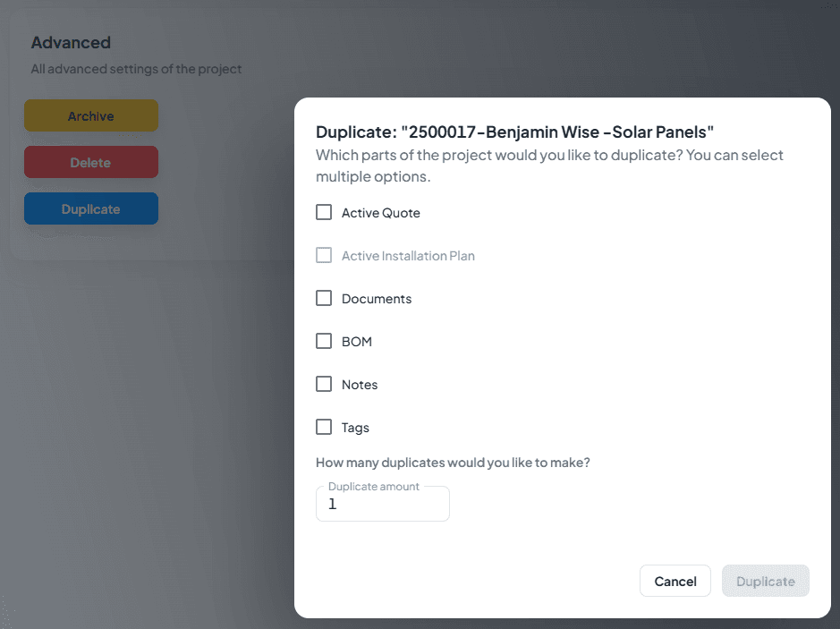Image resolution: width=840 pixels, height=629 pixels.
Task: Click the greyed Active Installation Plan checkbox
Action: [x=324, y=256]
